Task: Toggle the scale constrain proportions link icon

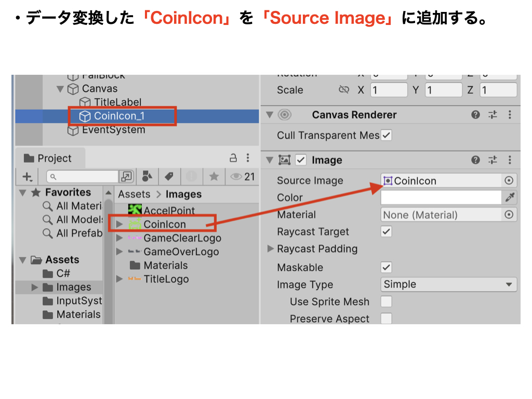Action: 343,90
